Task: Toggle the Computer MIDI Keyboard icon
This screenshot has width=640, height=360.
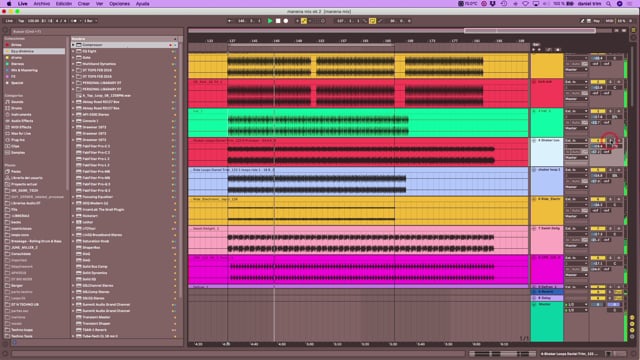Action: click(x=589, y=21)
